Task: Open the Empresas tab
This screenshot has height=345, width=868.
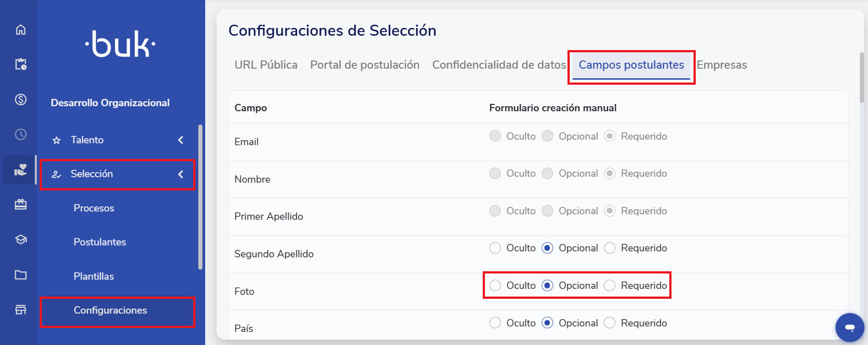Action: point(722,65)
